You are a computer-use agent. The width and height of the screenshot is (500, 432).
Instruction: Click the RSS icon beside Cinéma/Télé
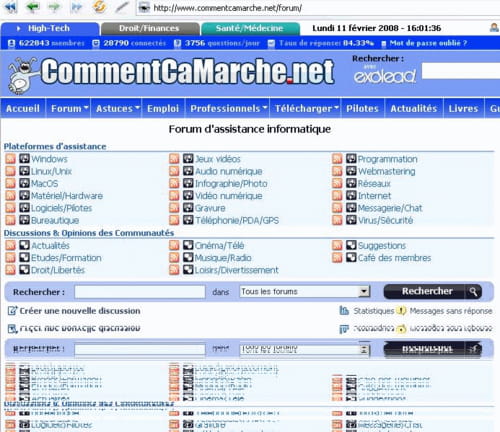[174, 245]
